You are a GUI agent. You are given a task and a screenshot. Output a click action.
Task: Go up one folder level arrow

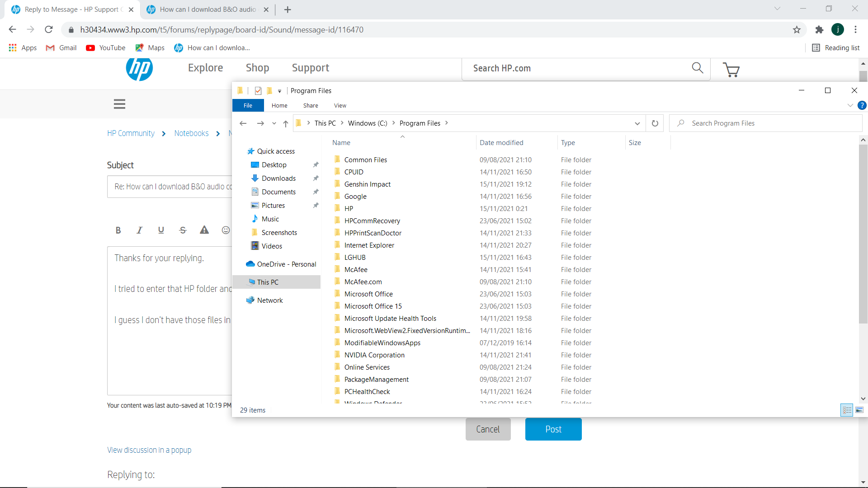click(x=286, y=123)
